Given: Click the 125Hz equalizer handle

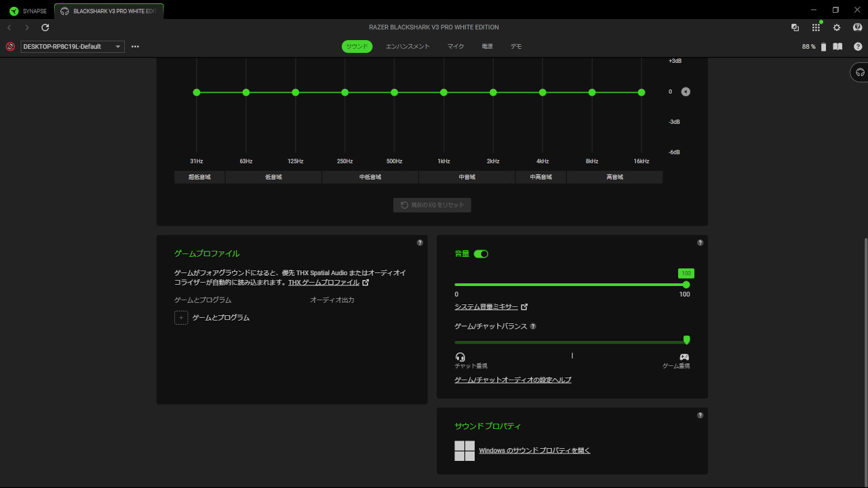Looking at the screenshot, I should (x=296, y=92).
